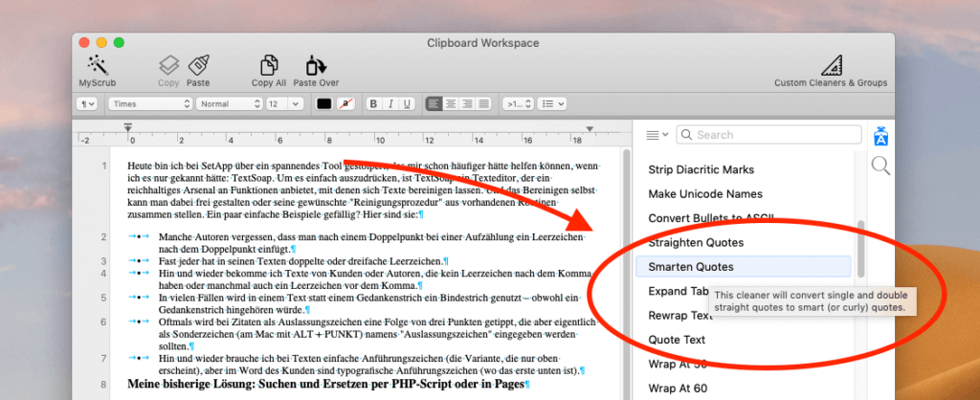Center align the text
Screen dimensions: 980x400
[x=451, y=103]
